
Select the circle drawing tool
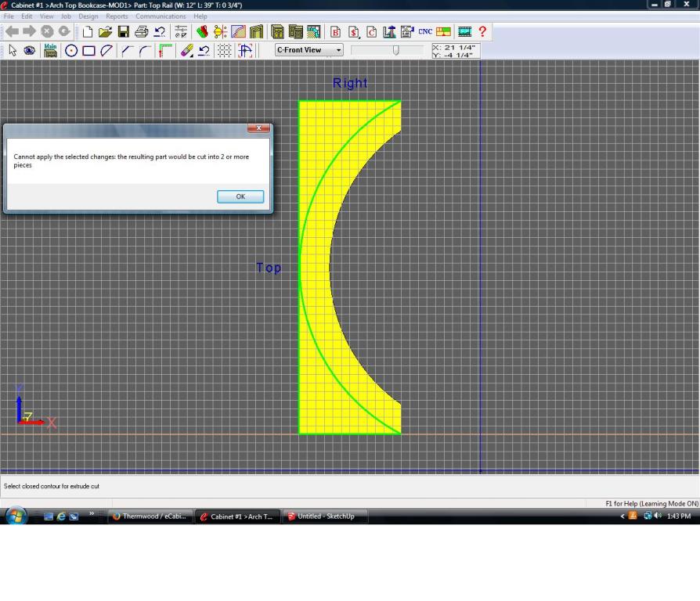(71, 51)
